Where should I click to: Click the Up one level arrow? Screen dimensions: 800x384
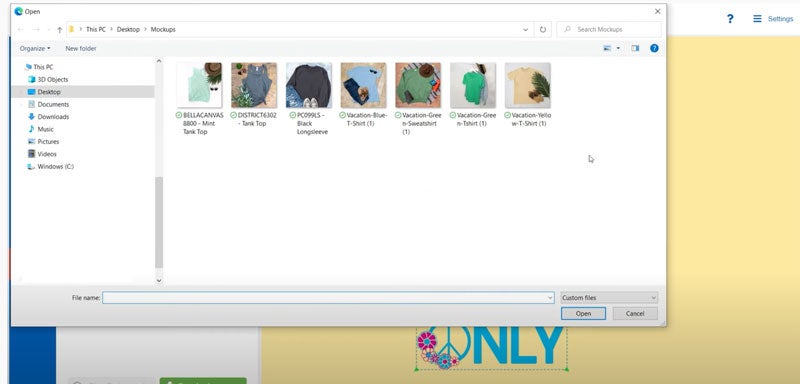click(x=60, y=30)
